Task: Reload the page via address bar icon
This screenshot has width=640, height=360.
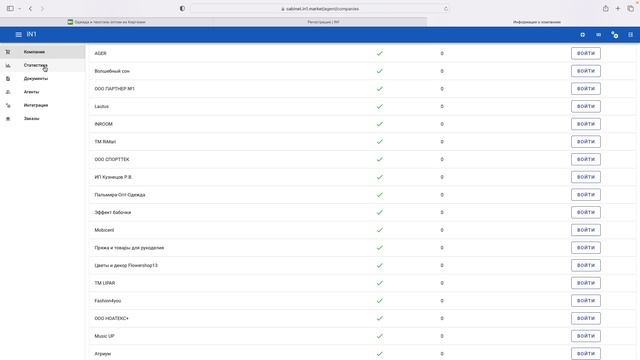Action: coord(446,9)
